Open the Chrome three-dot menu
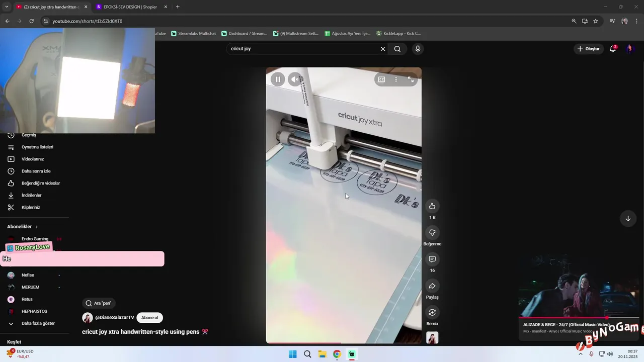The image size is (644, 362). pos(637,21)
